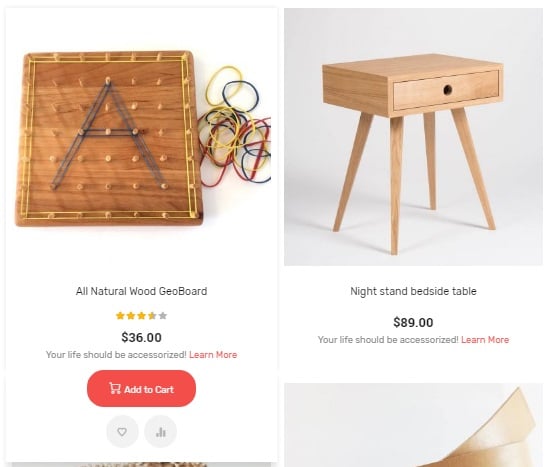This screenshot has width=549, height=467.
Task: Open the beige ribbon product image
Action: point(413,425)
